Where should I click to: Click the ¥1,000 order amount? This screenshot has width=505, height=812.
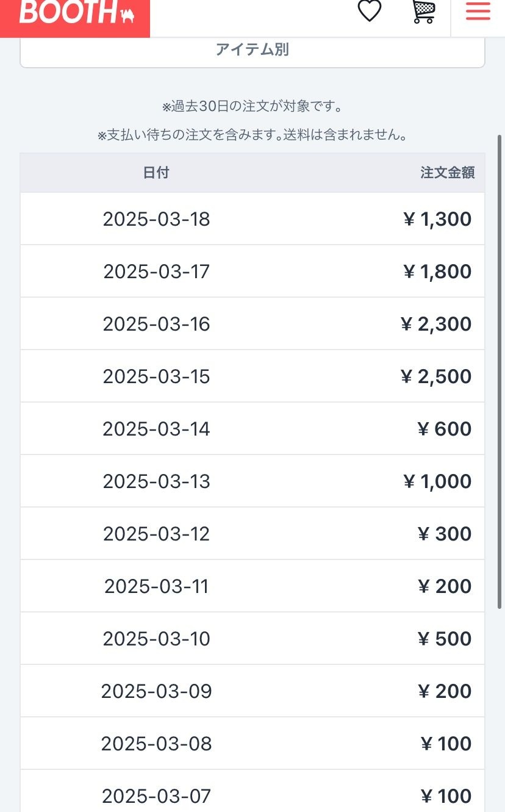[437, 481]
